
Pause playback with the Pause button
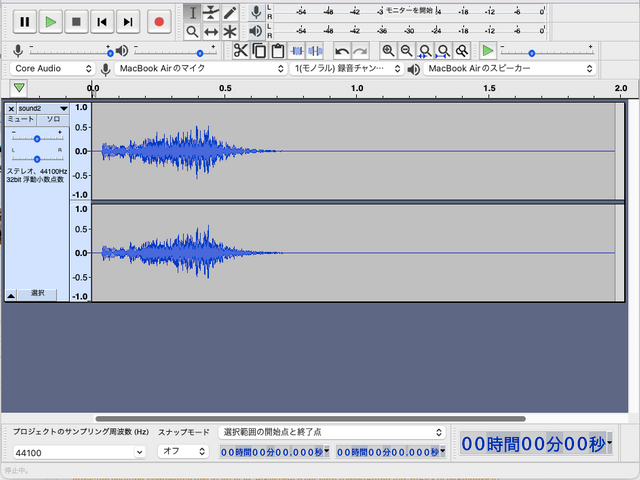(24, 22)
